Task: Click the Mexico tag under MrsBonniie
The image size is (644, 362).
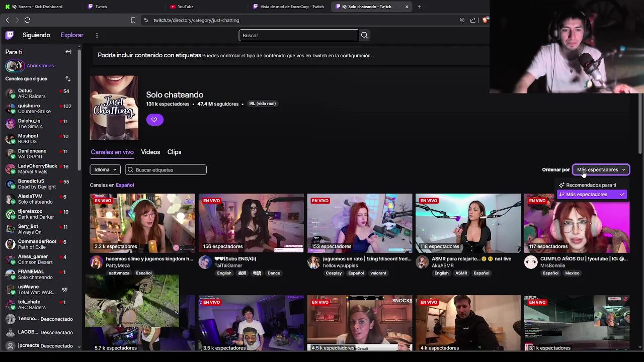Action: (572, 273)
